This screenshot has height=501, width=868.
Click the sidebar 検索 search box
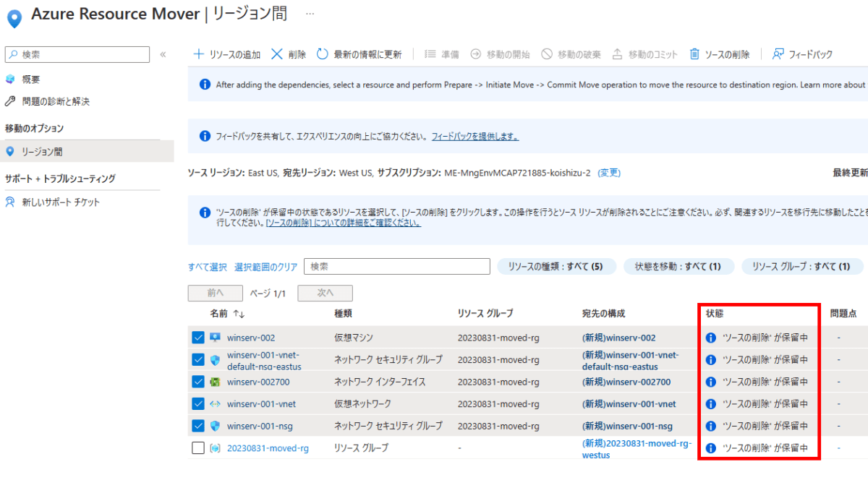[77, 54]
